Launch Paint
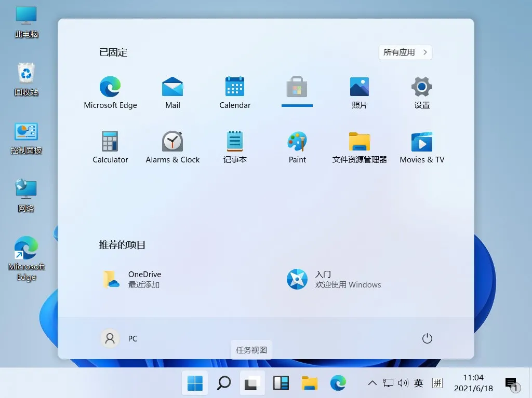This screenshot has height=398, width=532. (x=297, y=147)
